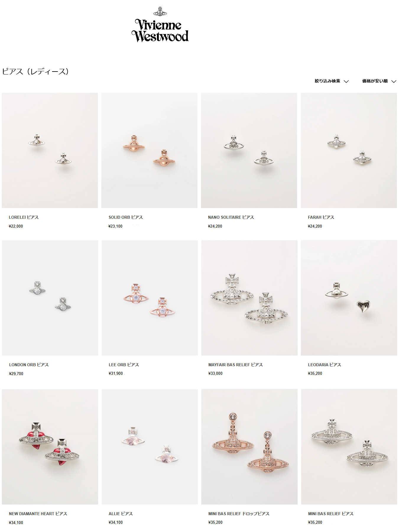Click the Vivienne Westwood orb logo
399x532 pixels.
point(160,12)
